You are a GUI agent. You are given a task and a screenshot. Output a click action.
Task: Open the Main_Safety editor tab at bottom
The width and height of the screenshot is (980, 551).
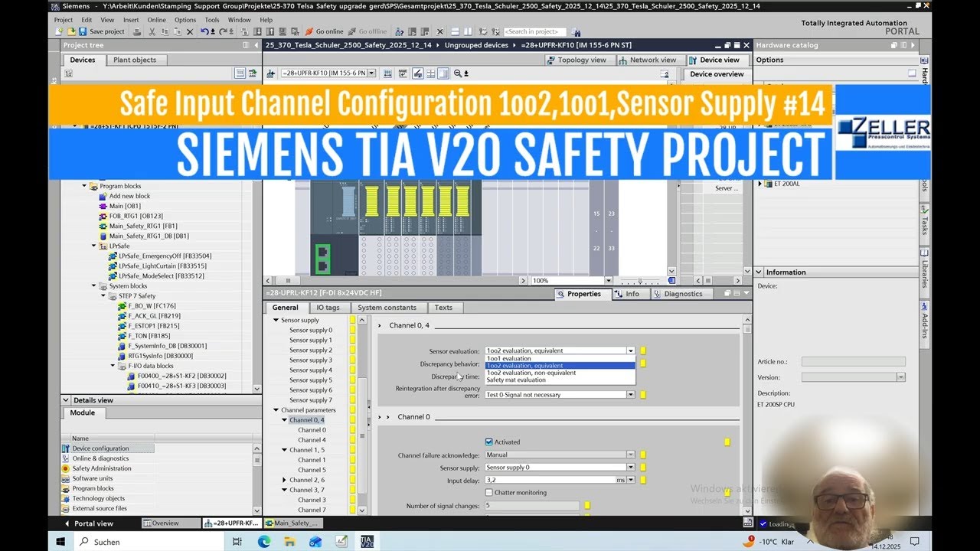[293, 523]
